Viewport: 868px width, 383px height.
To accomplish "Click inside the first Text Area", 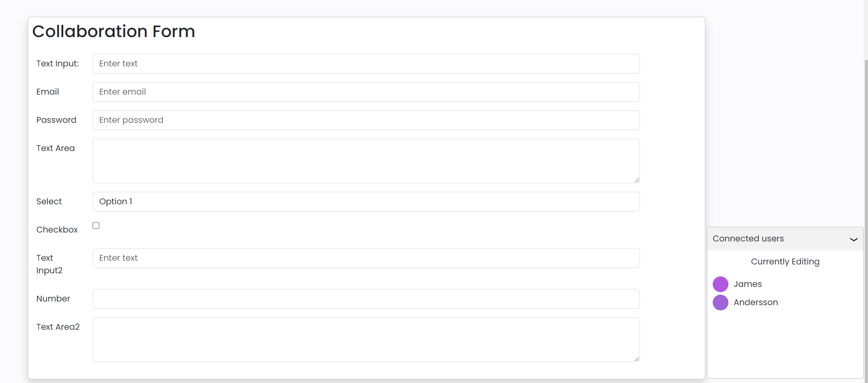I will pyautogui.click(x=366, y=161).
